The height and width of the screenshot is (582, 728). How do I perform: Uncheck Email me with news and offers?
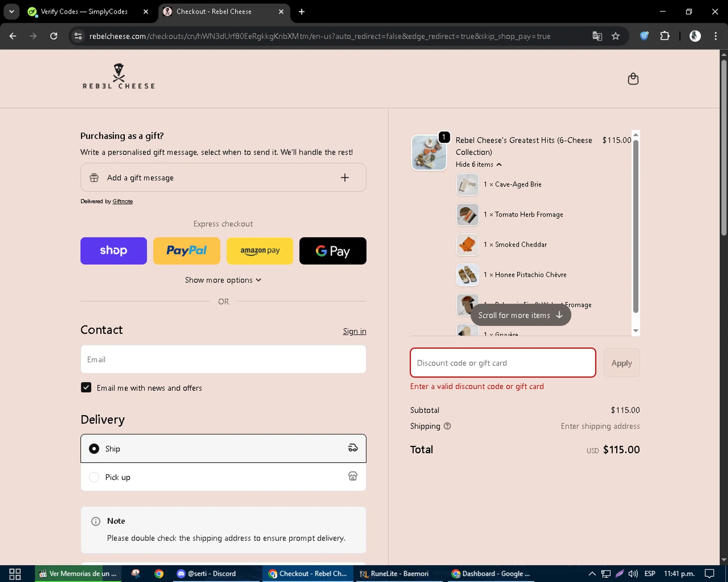[x=86, y=387]
